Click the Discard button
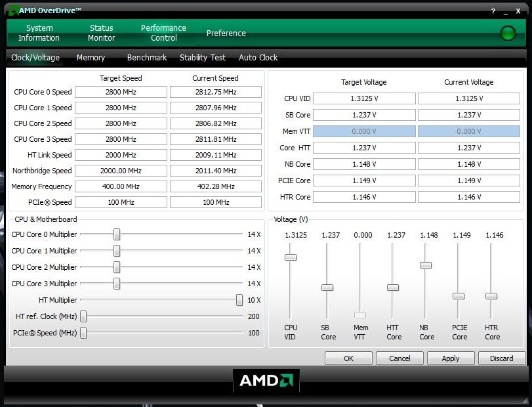This screenshot has width=532, height=407. [502, 358]
